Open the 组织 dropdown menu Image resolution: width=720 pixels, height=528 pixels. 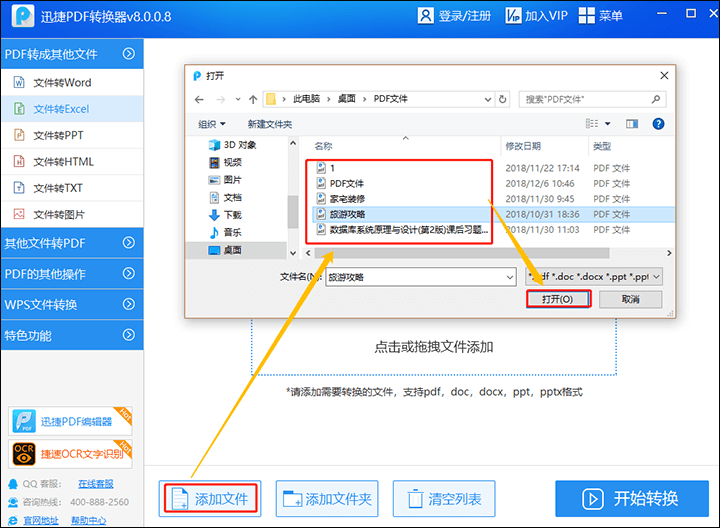(212, 124)
